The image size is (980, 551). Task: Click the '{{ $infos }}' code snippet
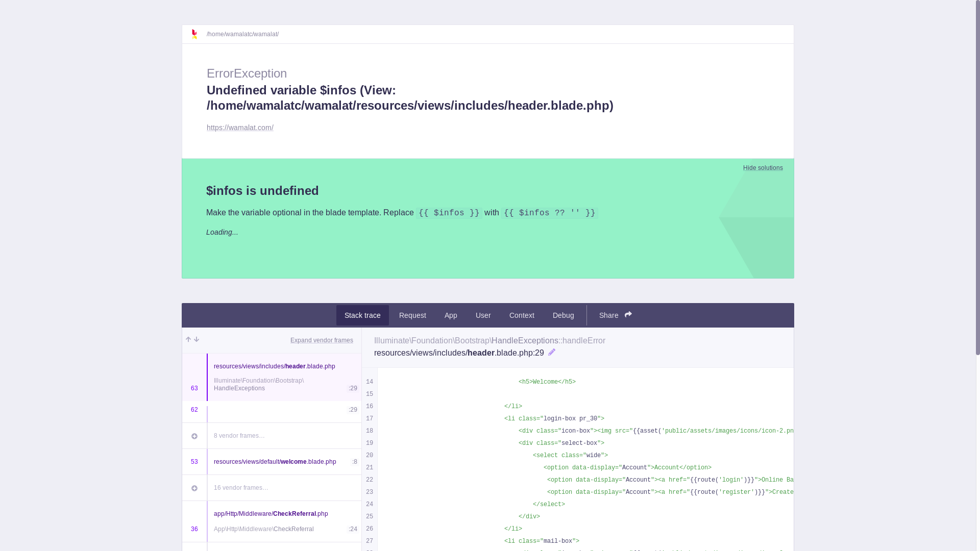[x=449, y=213]
